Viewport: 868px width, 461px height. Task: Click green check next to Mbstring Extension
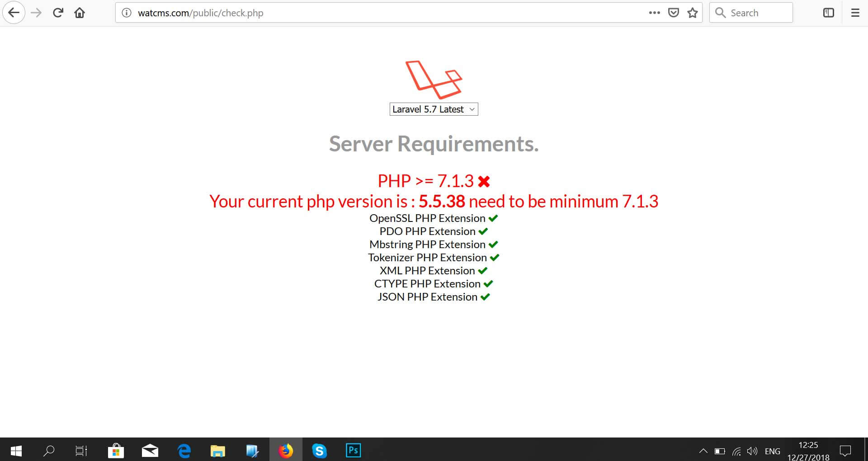[493, 245]
